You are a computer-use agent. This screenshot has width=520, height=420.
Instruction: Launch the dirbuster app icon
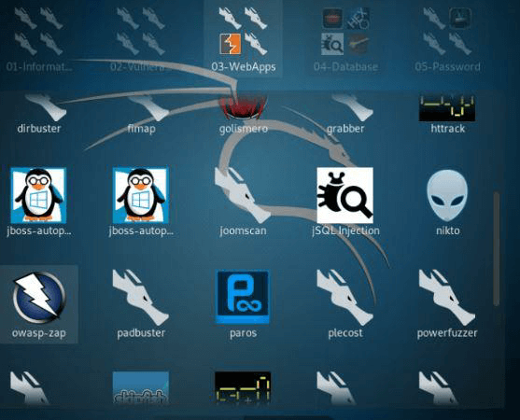pyautogui.click(x=45, y=106)
